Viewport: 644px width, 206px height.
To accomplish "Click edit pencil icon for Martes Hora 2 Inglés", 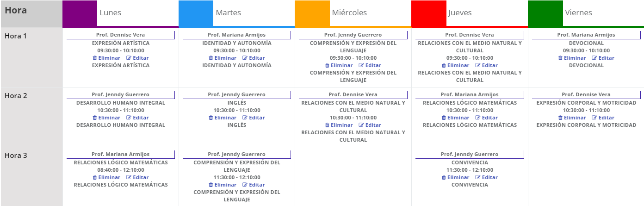I will point(245,118).
